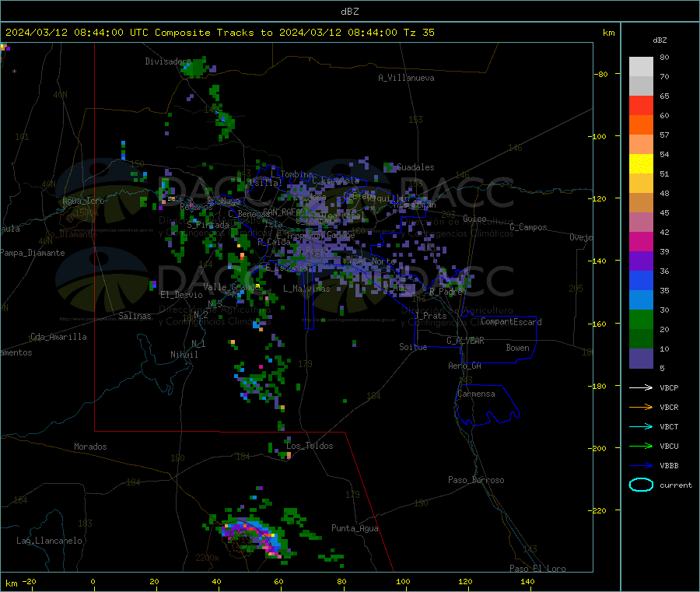Image resolution: width=700 pixels, height=592 pixels.
Task: Click the 'dBZ' title at the top
Action: (x=349, y=12)
